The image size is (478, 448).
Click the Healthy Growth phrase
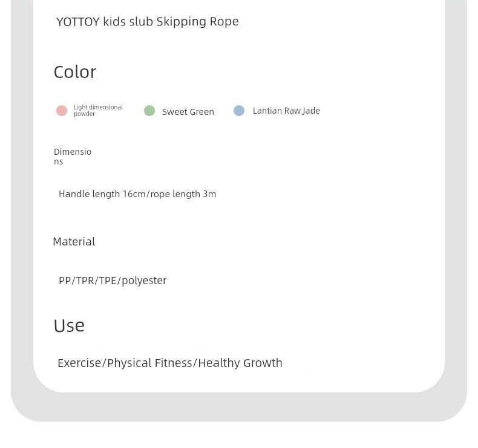coord(240,363)
